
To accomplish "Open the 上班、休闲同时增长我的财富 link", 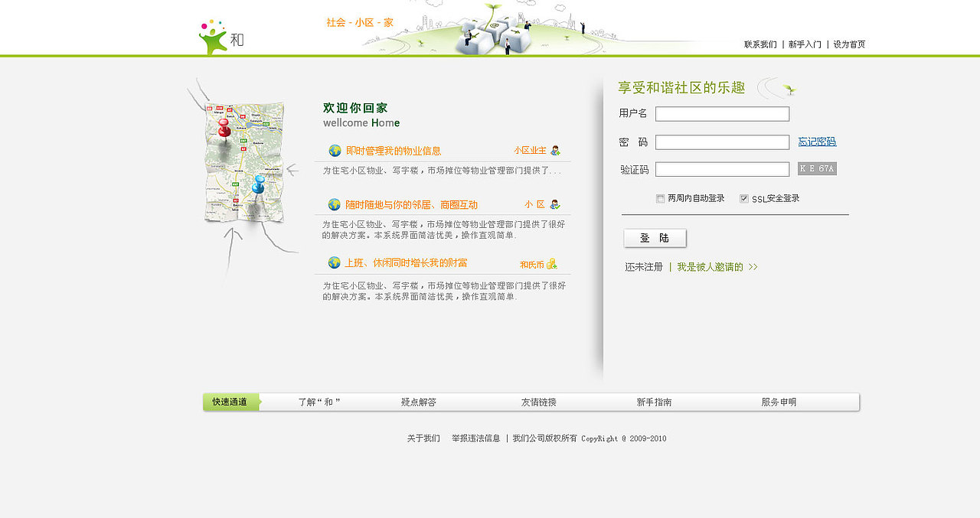I will (406, 262).
